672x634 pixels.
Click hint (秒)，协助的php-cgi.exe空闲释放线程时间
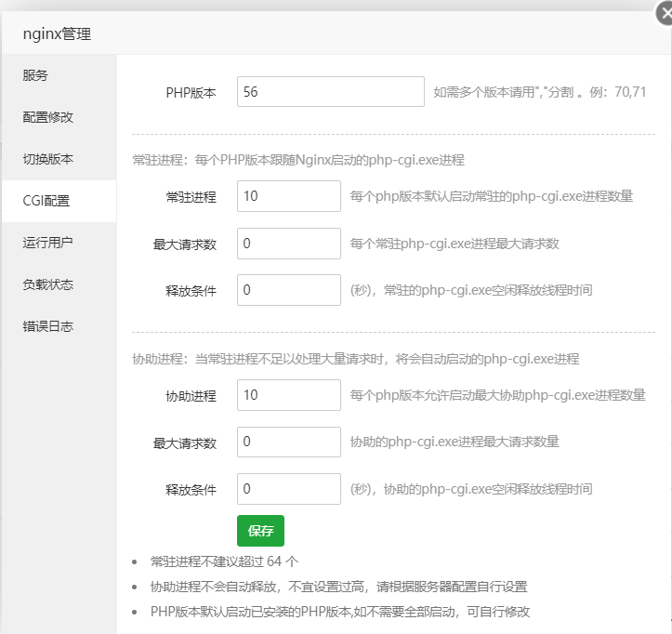pos(471,489)
